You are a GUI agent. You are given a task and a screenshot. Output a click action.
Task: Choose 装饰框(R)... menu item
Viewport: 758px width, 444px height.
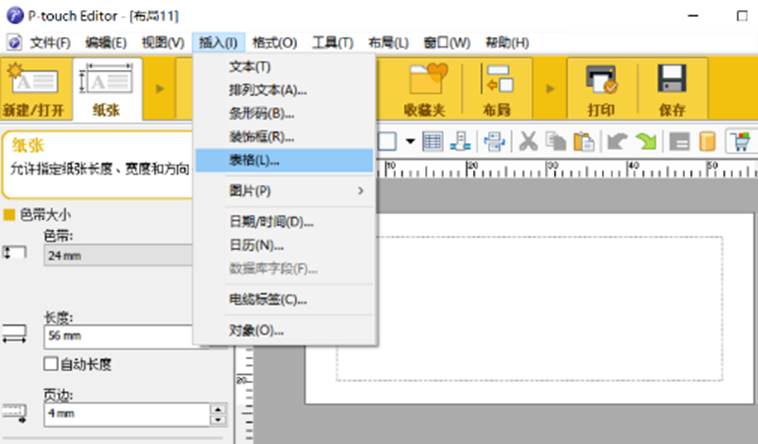point(284,137)
